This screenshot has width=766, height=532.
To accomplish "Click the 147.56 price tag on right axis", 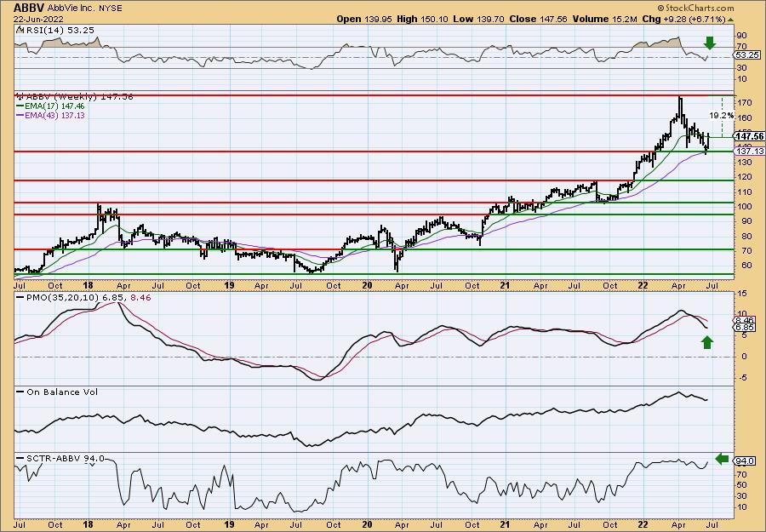I will coord(750,136).
